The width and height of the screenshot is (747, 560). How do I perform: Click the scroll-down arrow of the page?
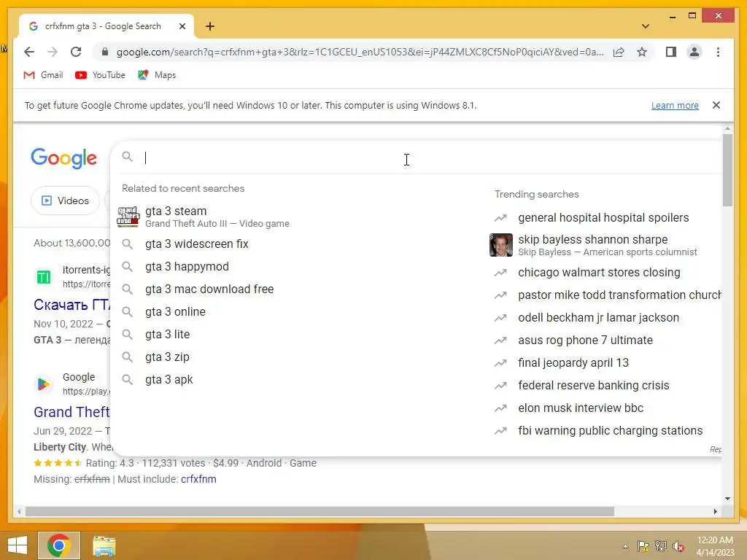727,499
